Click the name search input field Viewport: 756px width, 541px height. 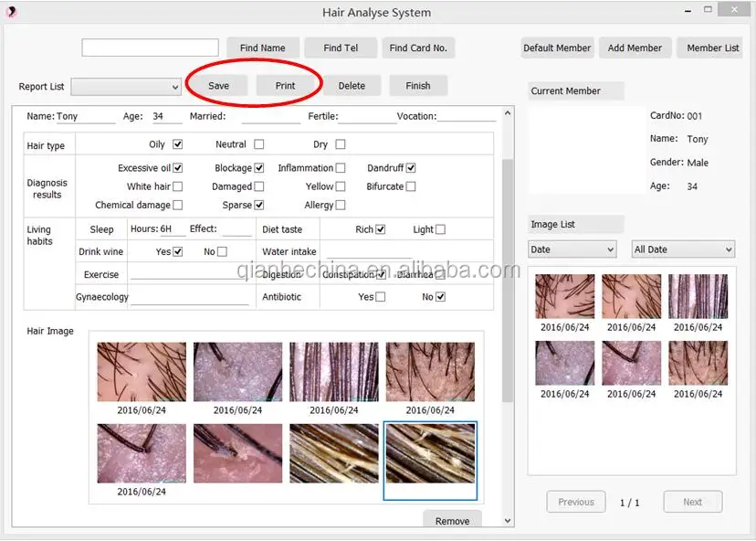[151, 47]
